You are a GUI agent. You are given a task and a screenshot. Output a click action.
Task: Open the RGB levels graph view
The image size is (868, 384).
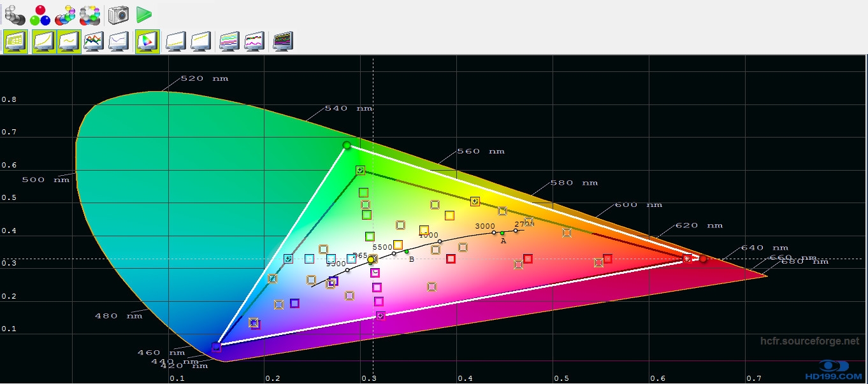[x=94, y=41]
